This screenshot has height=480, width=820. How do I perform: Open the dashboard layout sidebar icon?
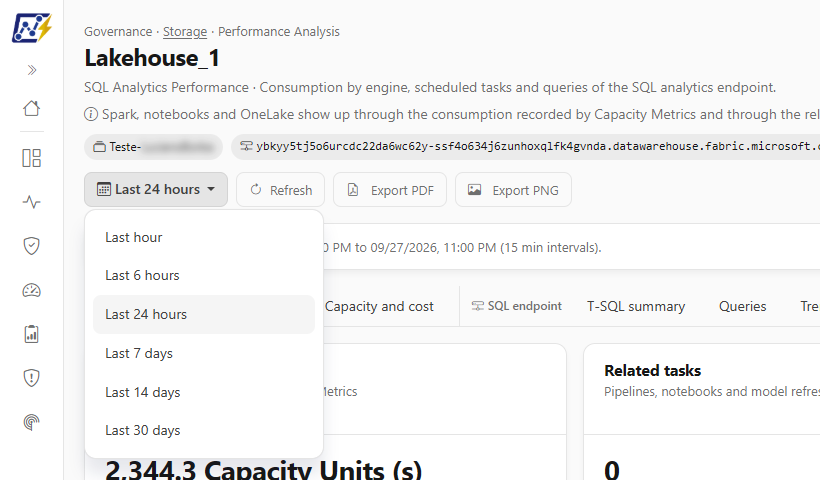(31, 158)
